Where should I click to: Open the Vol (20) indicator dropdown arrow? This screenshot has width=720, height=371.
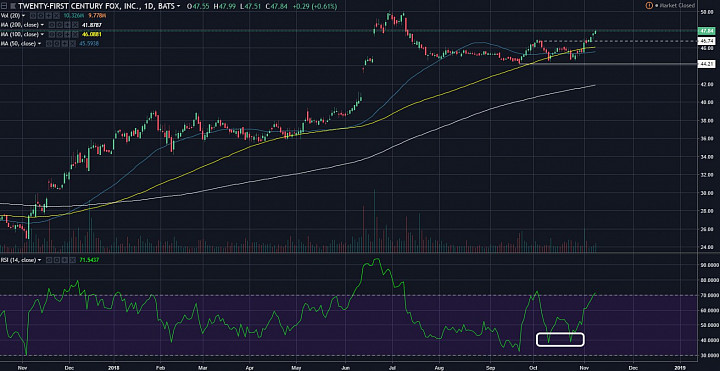[23, 16]
